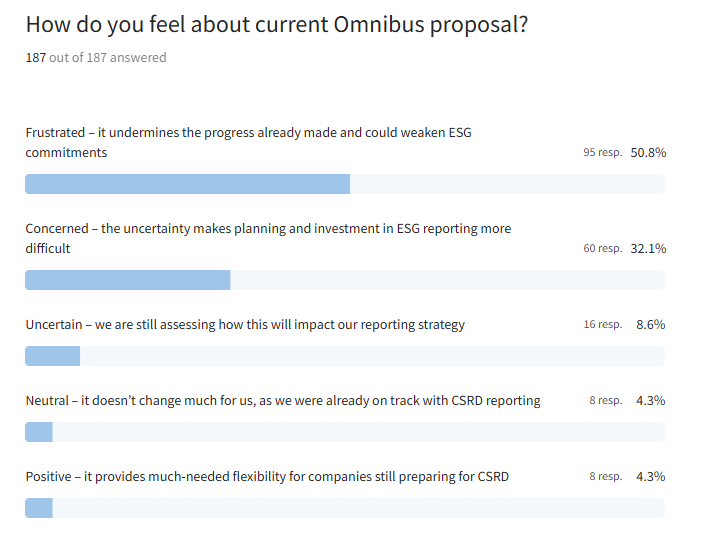Click the '95 resp.' count
Screen dimensions: 724x544
(602, 153)
